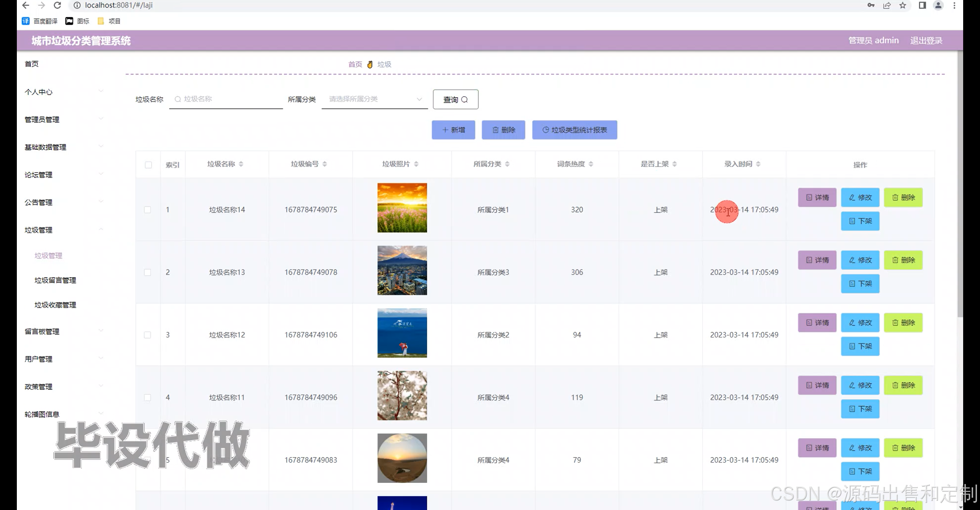Sort by 录入时间 using its sort icon
The image size is (980, 510).
point(758,164)
